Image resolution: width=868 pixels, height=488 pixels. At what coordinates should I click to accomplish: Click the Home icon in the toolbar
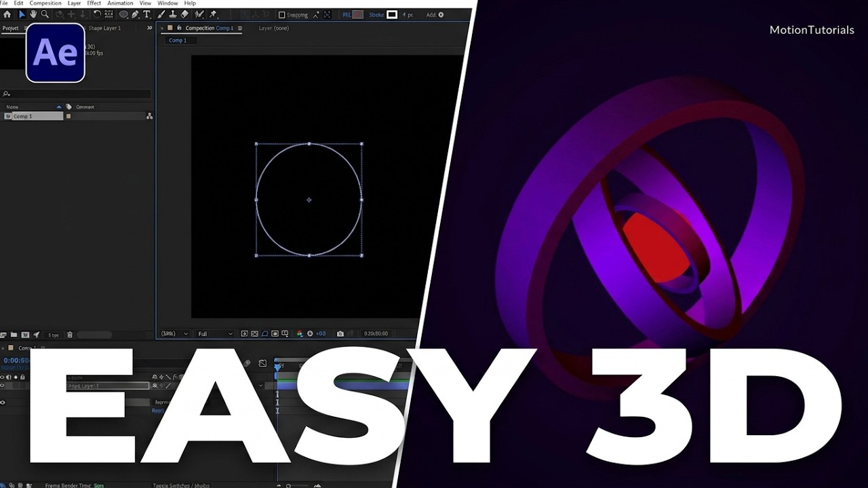(x=7, y=14)
